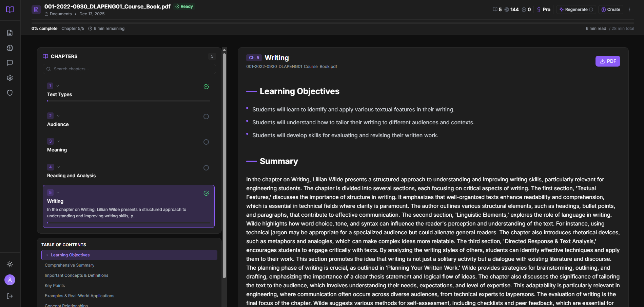Jump to Key Points in contents
Viewport: 644px width, 307px height.
click(x=55, y=286)
